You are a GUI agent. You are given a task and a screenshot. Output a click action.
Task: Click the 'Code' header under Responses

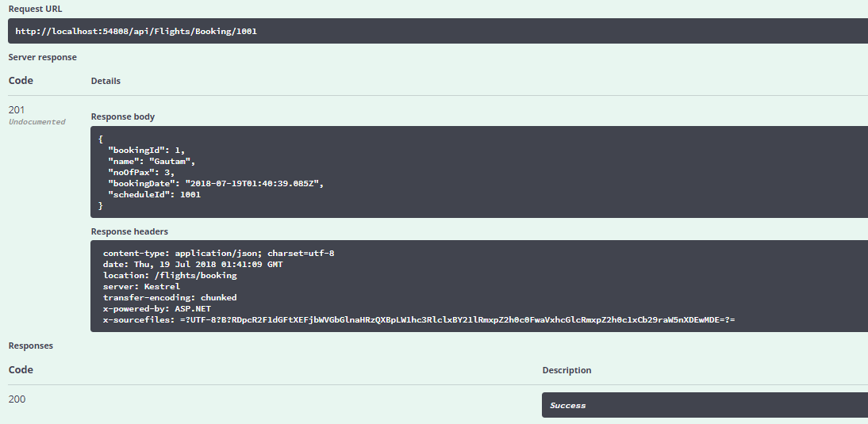pyautogui.click(x=21, y=370)
